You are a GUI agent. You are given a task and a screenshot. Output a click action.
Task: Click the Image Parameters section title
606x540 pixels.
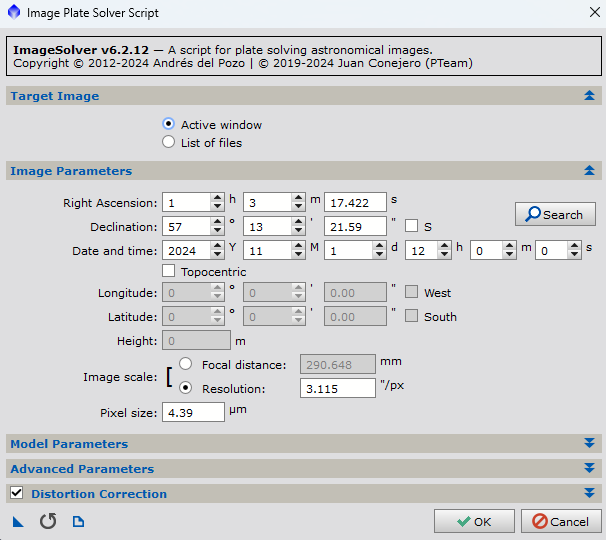point(71,171)
